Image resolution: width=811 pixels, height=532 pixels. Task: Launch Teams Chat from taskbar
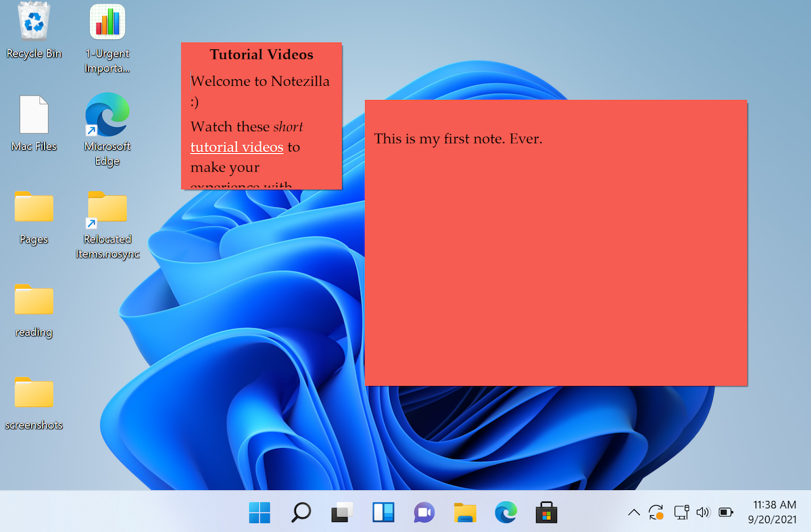424,512
